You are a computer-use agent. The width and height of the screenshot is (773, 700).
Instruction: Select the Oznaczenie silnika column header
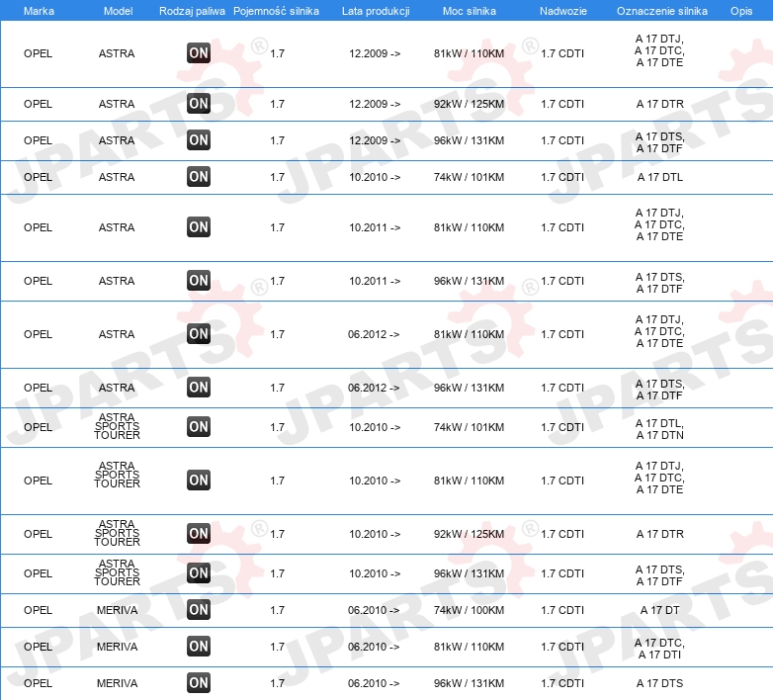click(x=662, y=11)
